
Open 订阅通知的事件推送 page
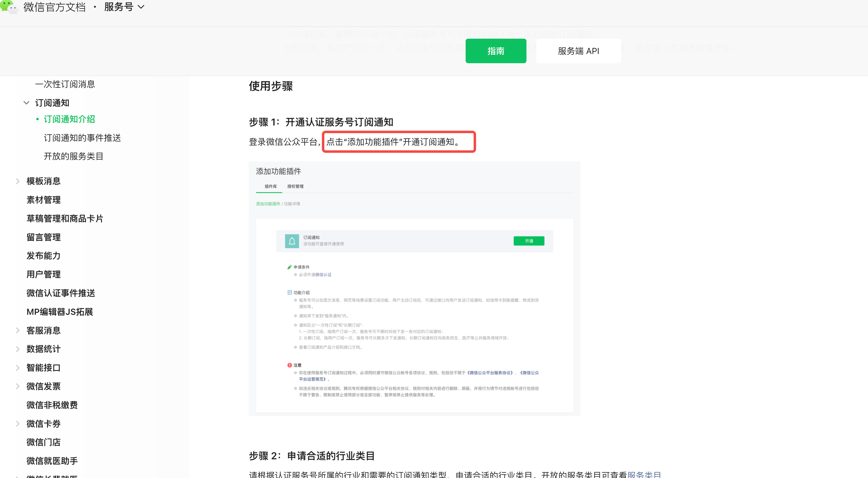(82, 138)
